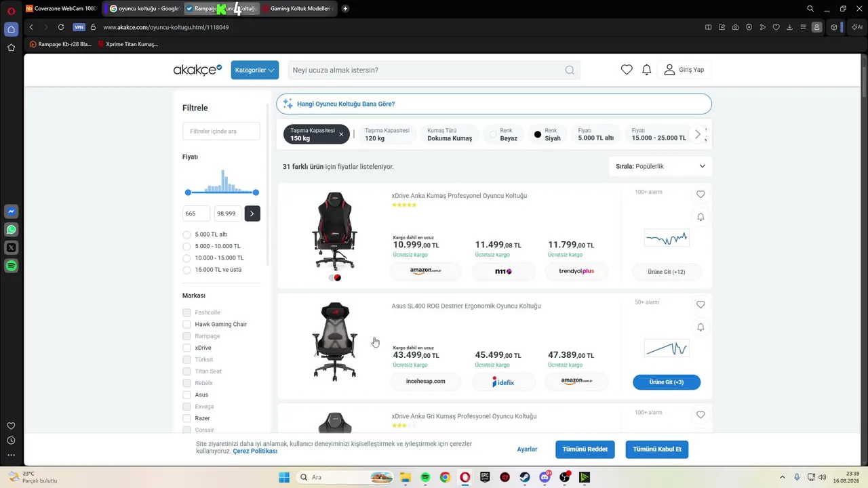Click the Filtreler içinde ara field
The width and height of the screenshot is (868, 488).
click(221, 131)
